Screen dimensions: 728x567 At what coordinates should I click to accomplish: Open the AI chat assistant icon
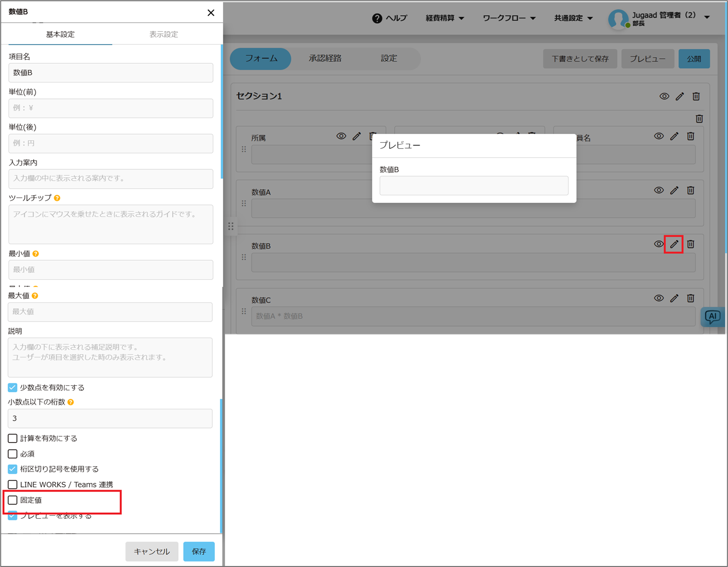point(712,316)
